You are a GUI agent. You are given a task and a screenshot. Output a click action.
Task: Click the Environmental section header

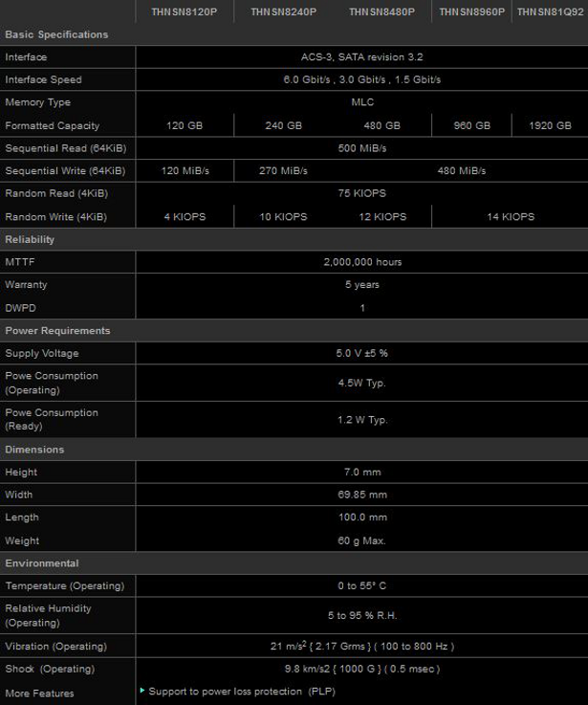[x=41, y=563]
